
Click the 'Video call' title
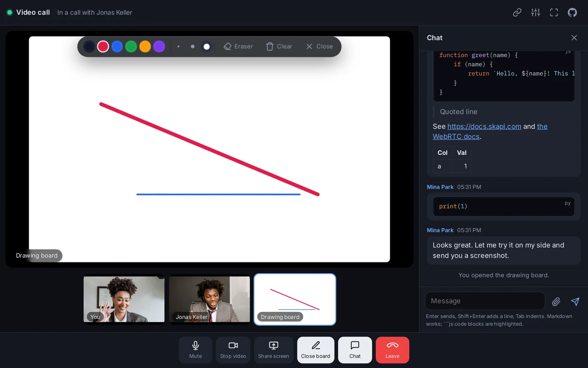[33, 13]
